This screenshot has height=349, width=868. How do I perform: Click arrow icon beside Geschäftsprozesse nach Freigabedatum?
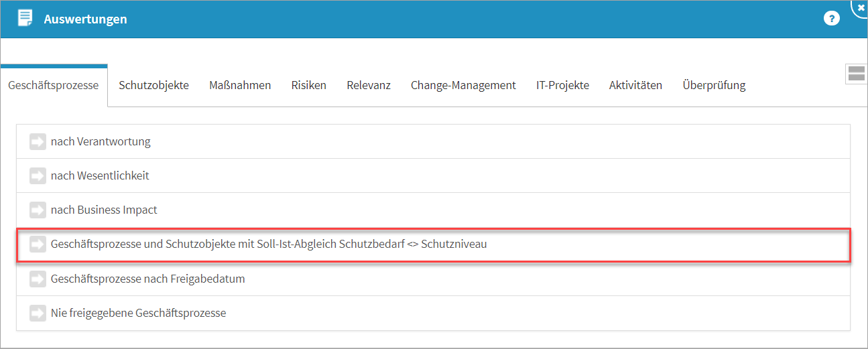coord(38,279)
